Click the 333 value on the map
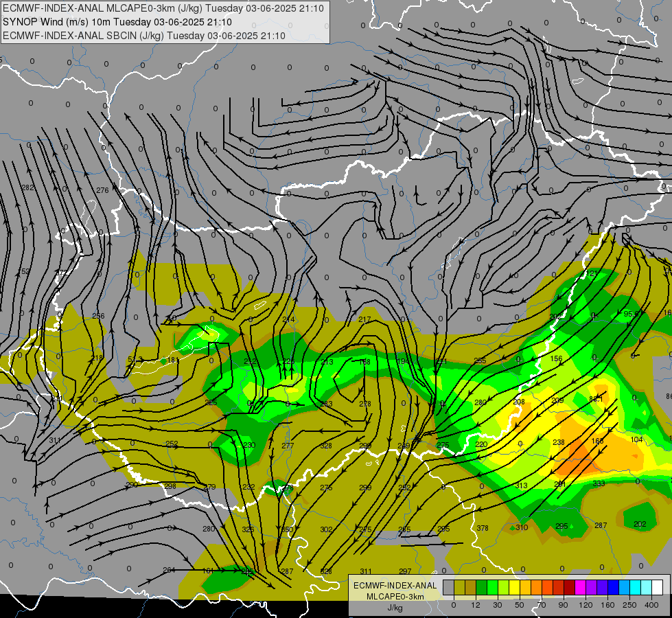Image resolution: width=672 pixels, height=618 pixels. 599,483
